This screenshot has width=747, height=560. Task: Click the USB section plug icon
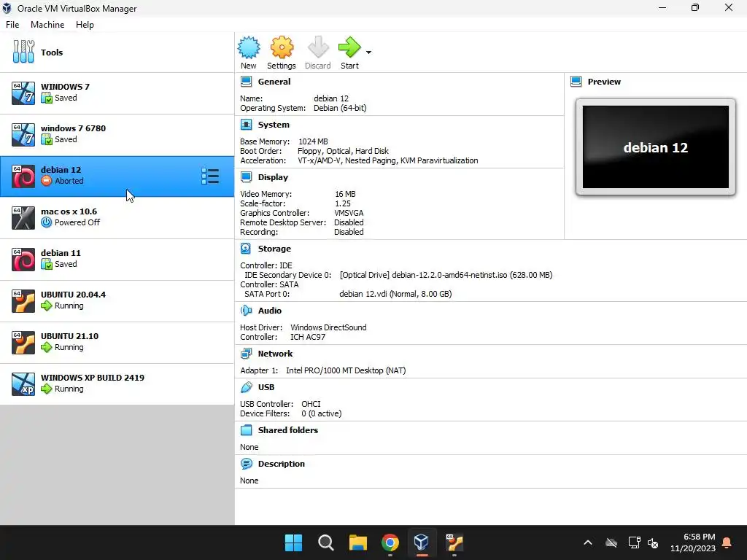247,387
